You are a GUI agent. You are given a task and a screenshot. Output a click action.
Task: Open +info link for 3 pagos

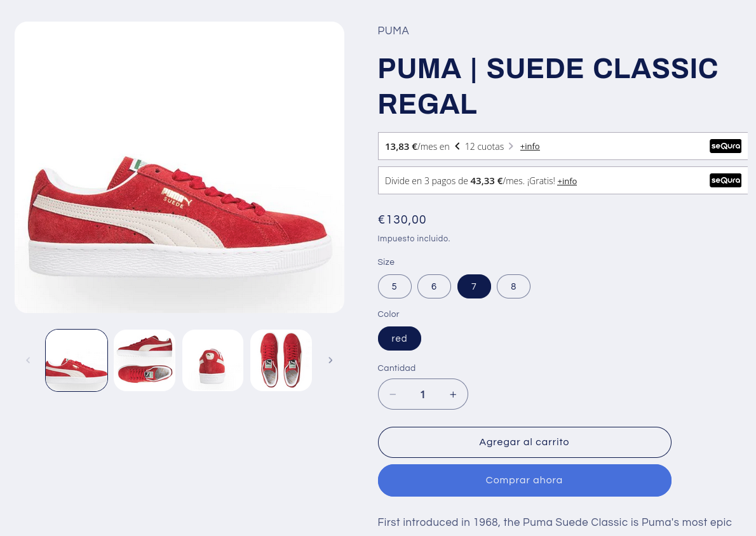point(567,181)
